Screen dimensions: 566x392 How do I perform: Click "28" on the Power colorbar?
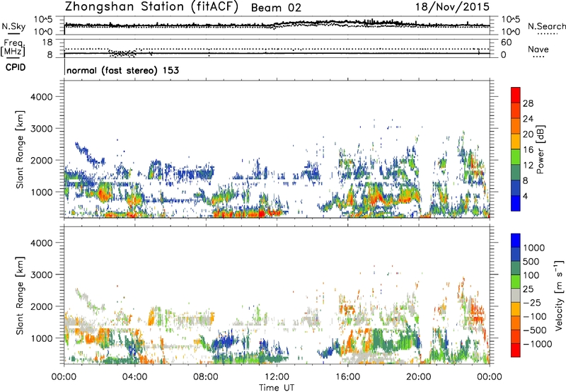point(528,103)
